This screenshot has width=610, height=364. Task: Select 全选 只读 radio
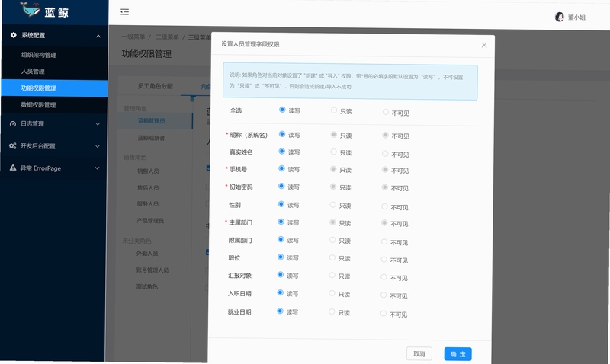(x=334, y=110)
